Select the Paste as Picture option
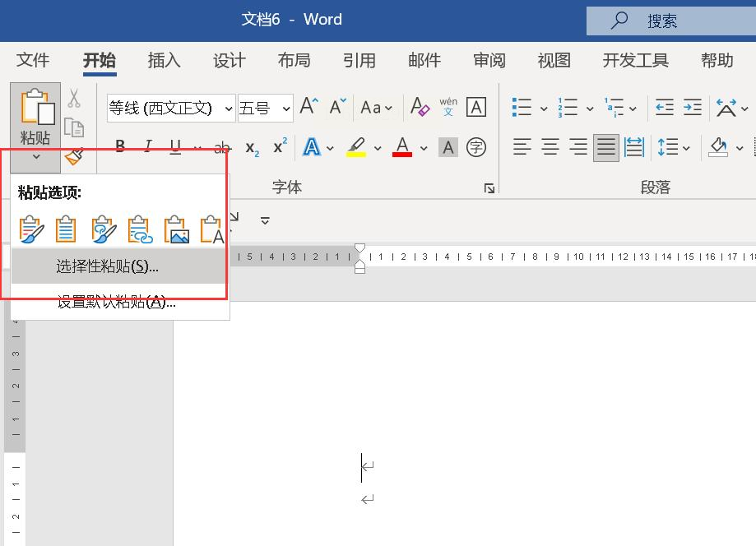This screenshot has width=756, height=546. point(177,229)
